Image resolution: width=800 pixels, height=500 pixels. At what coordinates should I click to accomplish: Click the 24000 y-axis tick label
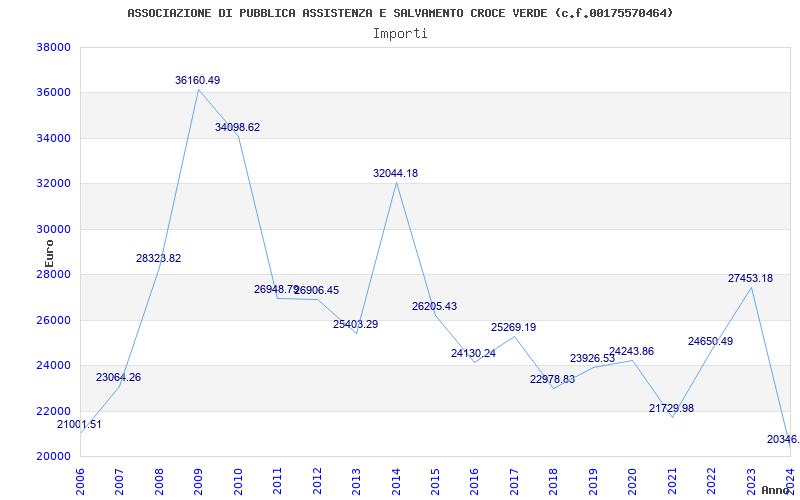coord(53,366)
